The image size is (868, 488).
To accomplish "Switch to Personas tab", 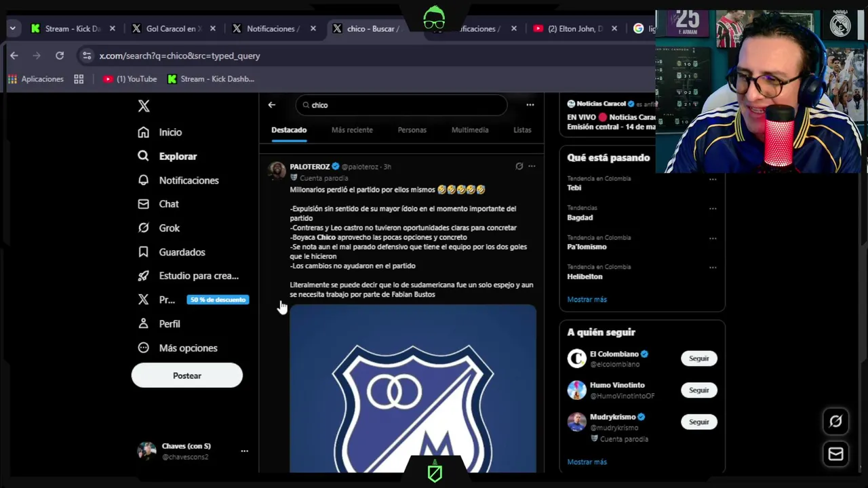I will (x=412, y=129).
